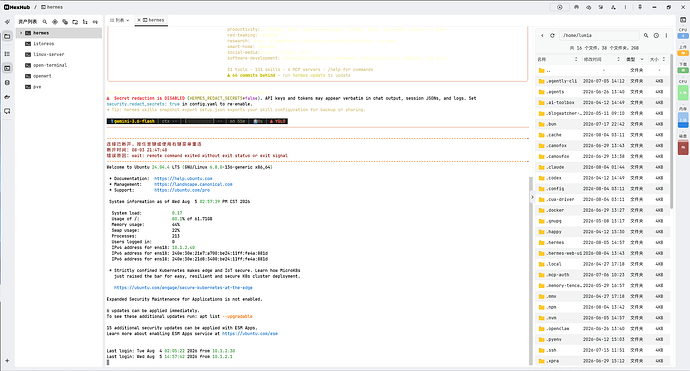Click the user account icon in title bar
690x371 pixels.
tap(613, 7)
